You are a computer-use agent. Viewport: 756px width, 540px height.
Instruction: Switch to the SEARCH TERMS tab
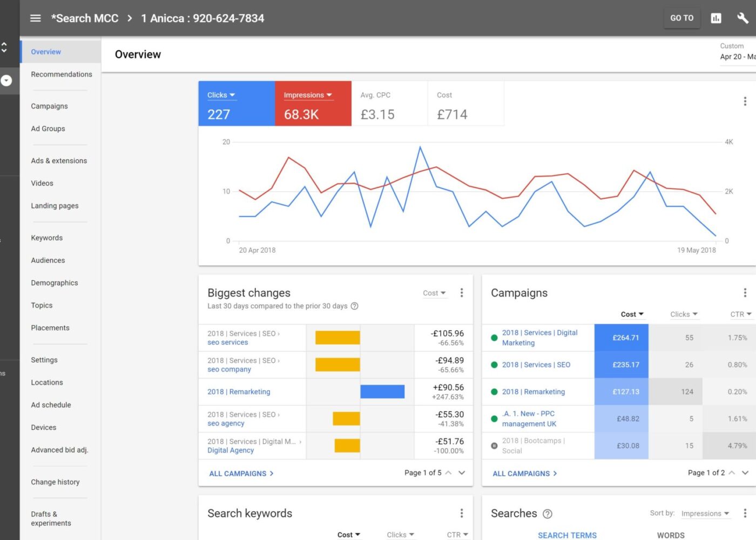point(567,535)
